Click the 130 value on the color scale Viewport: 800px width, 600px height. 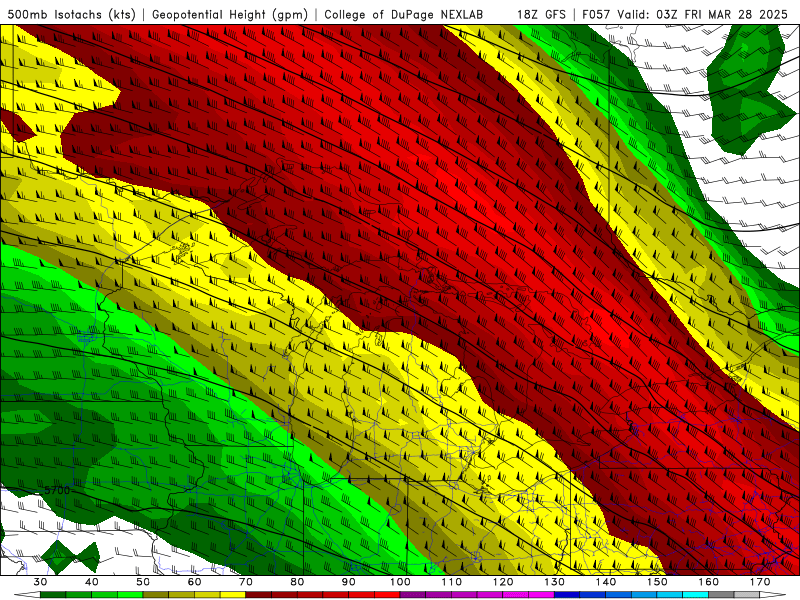555,582
